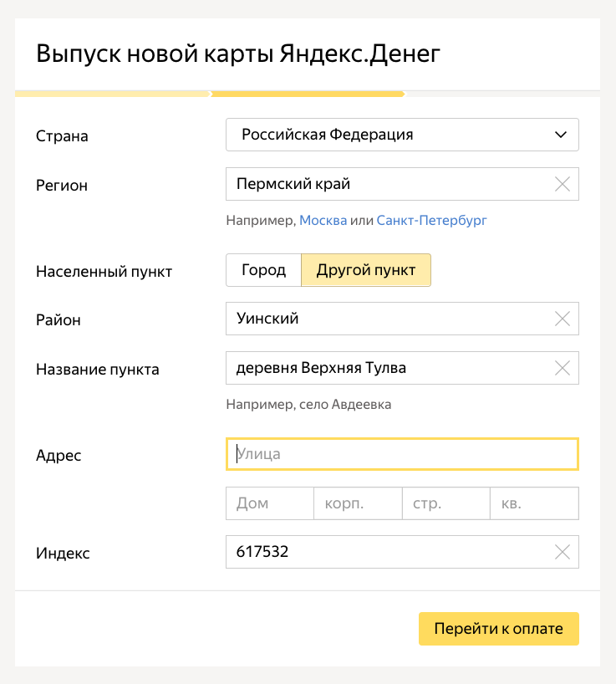
Task: Click the second progress bar segment
Action: 308,93
